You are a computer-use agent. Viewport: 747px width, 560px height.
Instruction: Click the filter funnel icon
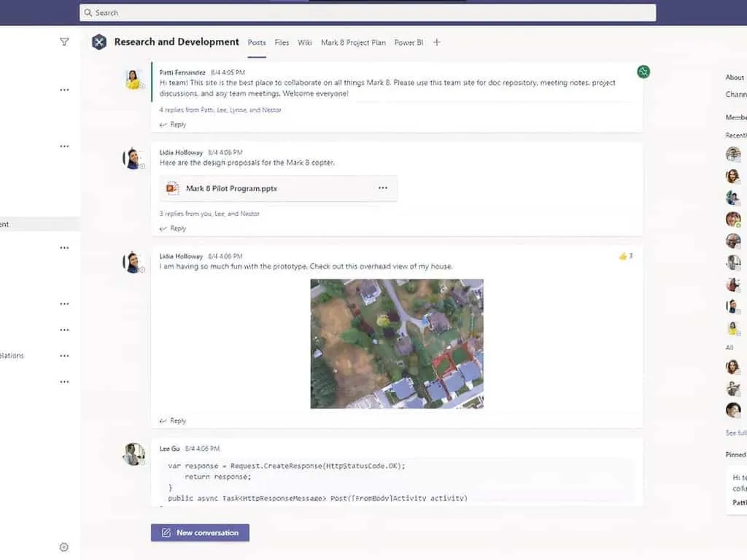[x=64, y=42]
